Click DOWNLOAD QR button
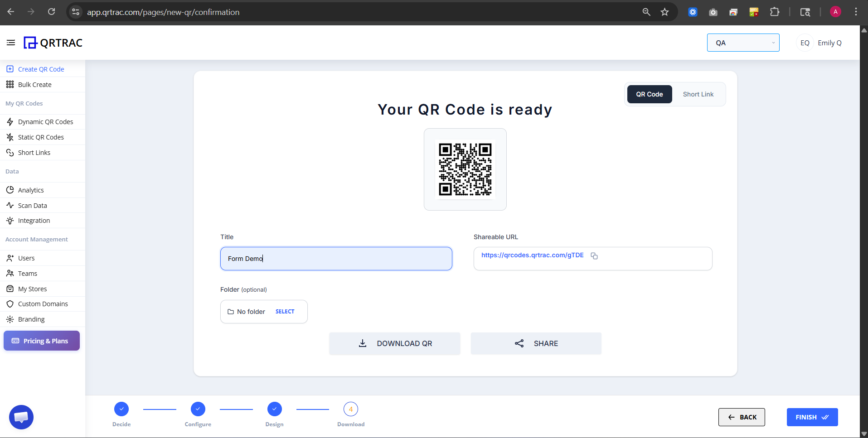This screenshot has width=868, height=438. (395, 343)
